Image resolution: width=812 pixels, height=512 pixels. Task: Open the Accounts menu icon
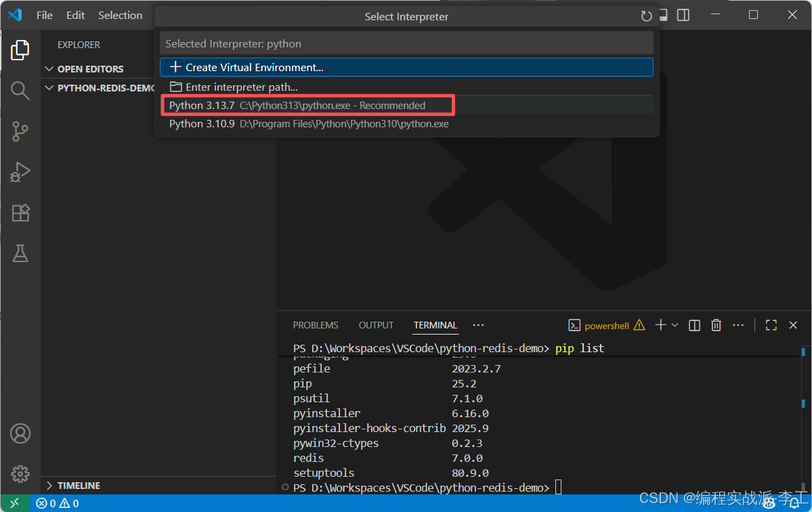20,433
